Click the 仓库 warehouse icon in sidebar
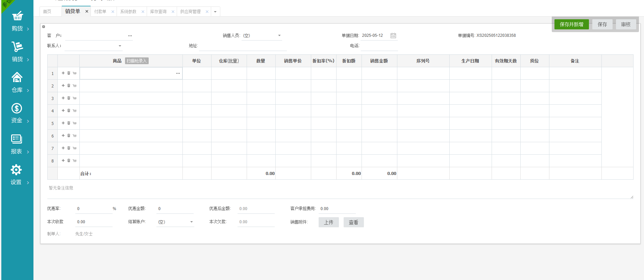The width and height of the screenshot is (644, 280). [17, 77]
